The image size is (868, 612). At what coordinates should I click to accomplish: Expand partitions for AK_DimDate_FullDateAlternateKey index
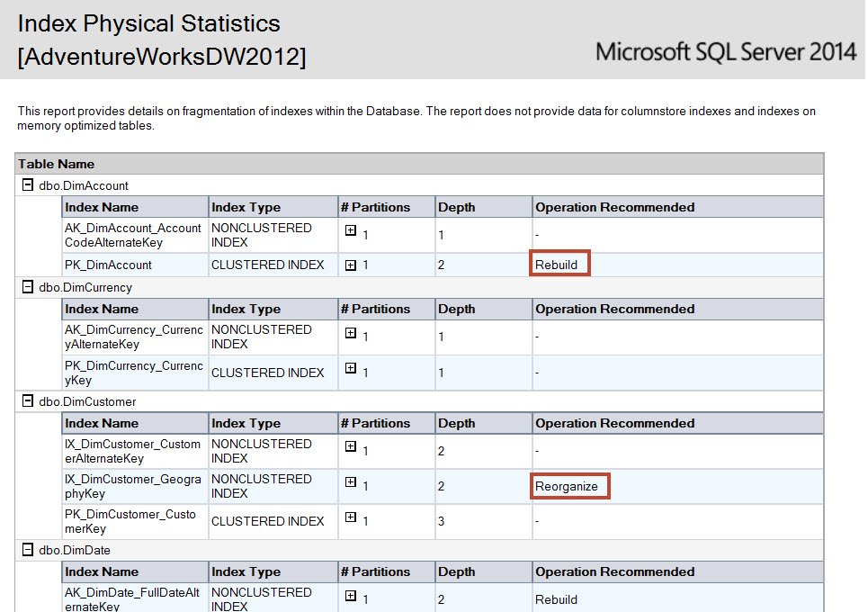point(351,596)
